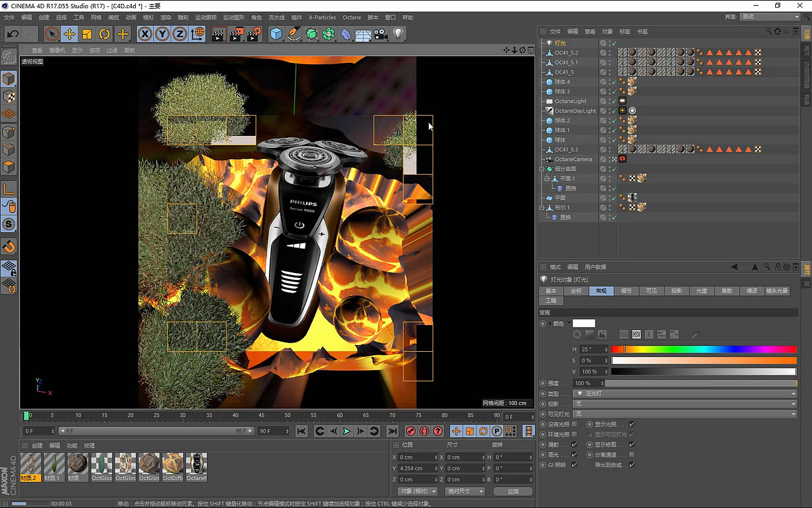Select the spline Pen tool

point(294,34)
